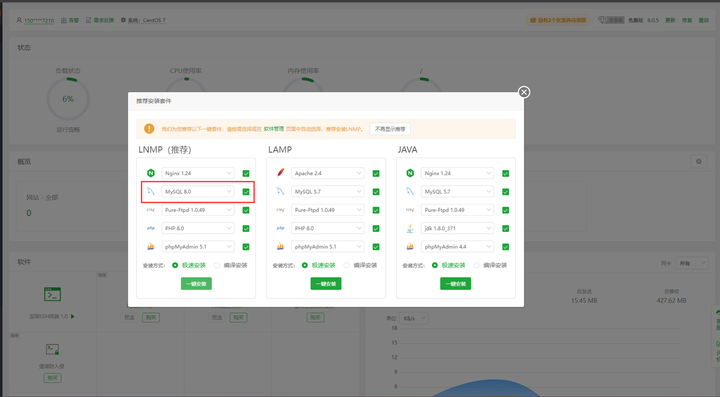
Task: Click the settings gear icon in overview panel
Action: point(698,162)
